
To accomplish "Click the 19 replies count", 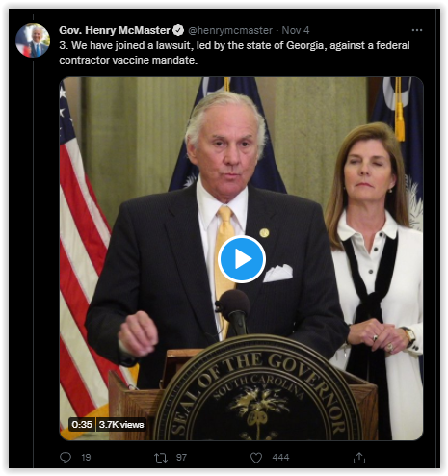I will [x=86, y=458].
